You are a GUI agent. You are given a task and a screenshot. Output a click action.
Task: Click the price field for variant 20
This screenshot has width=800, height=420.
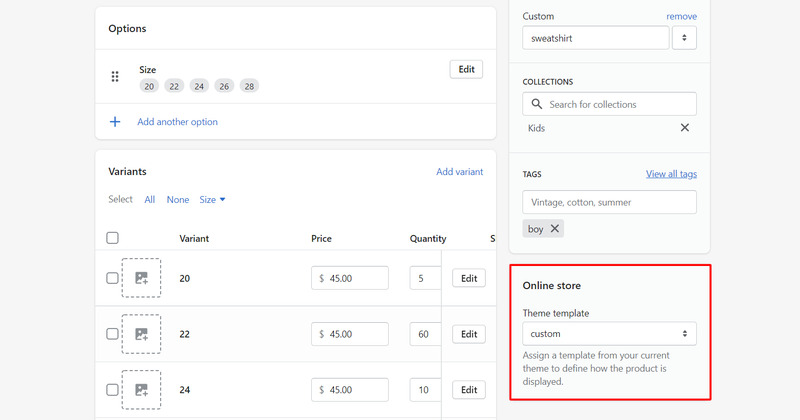point(350,278)
